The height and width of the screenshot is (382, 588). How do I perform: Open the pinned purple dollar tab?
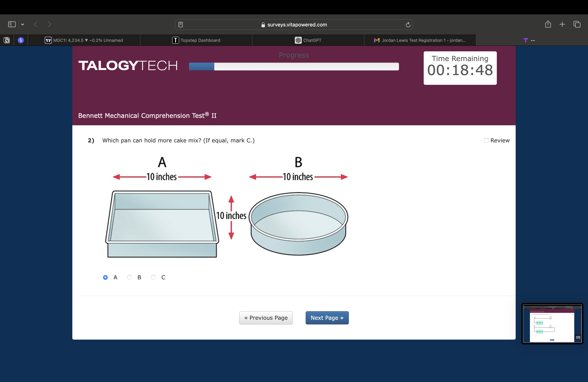tap(21, 40)
